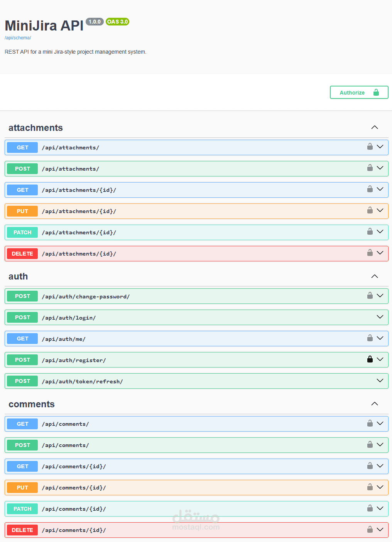
Task: Expand /api/auth/login/ chevron
Action: tap(380, 317)
